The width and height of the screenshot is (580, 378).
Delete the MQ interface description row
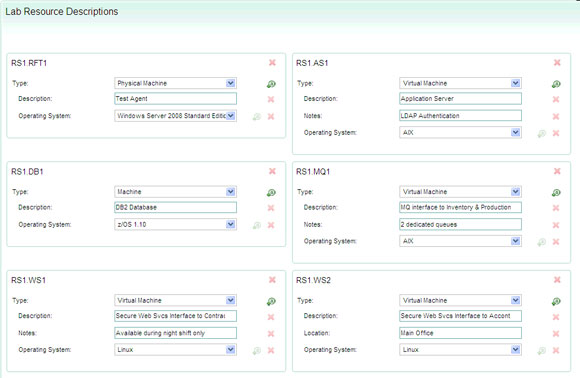coord(556,208)
